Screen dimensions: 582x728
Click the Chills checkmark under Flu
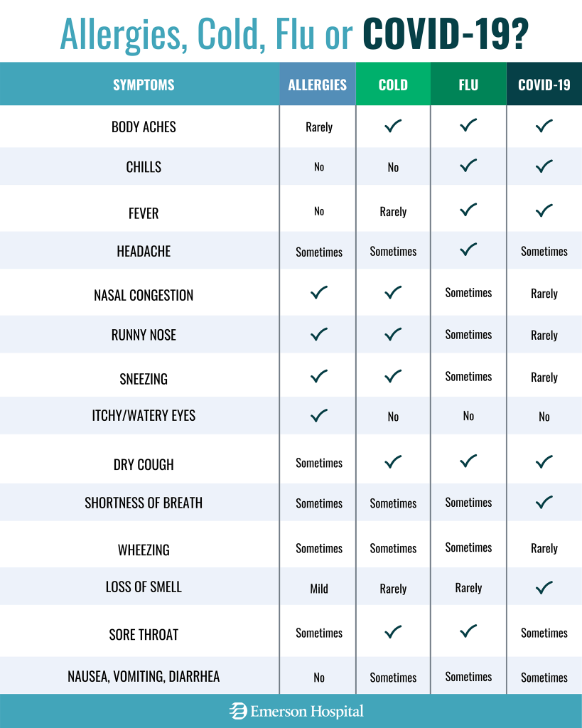click(x=468, y=166)
